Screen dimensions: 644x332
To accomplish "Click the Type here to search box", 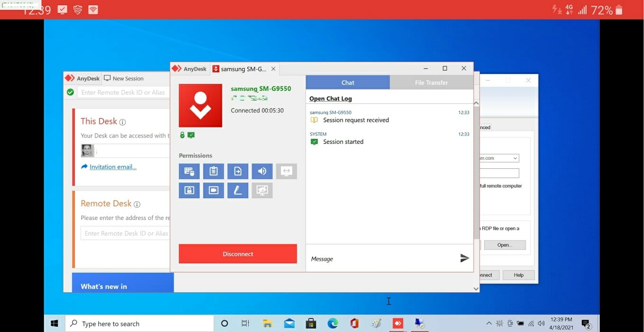I will 140,323.
